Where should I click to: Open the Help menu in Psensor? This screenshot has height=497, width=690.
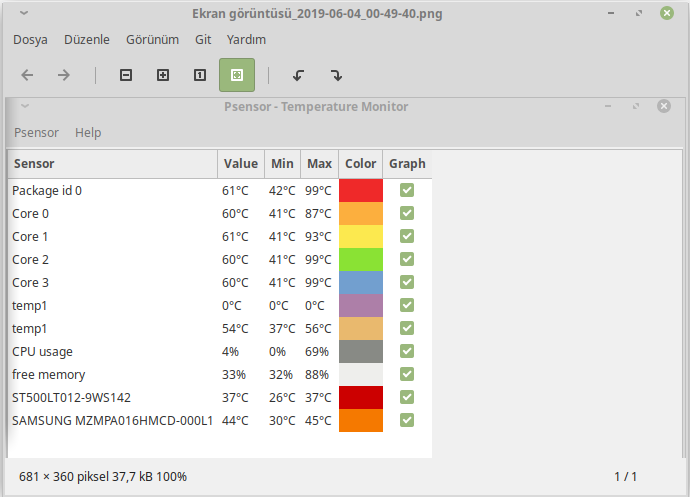(88, 133)
